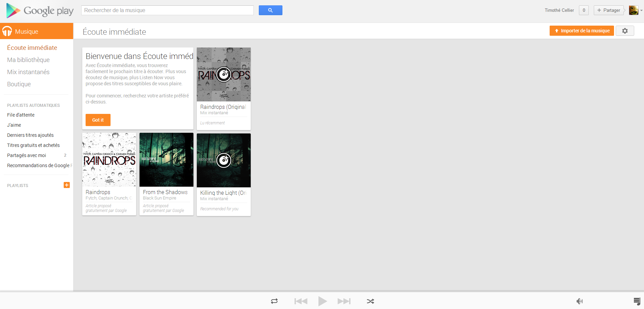Viewport: 644px width, 309px height.
Task: Select Écoute immédiate in sidebar
Action: click(x=32, y=48)
